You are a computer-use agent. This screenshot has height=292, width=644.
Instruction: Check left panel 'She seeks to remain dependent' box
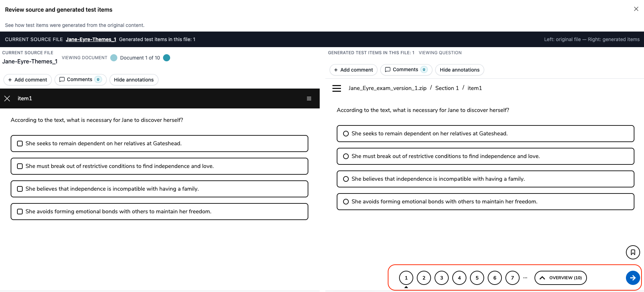(x=20, y=144)
